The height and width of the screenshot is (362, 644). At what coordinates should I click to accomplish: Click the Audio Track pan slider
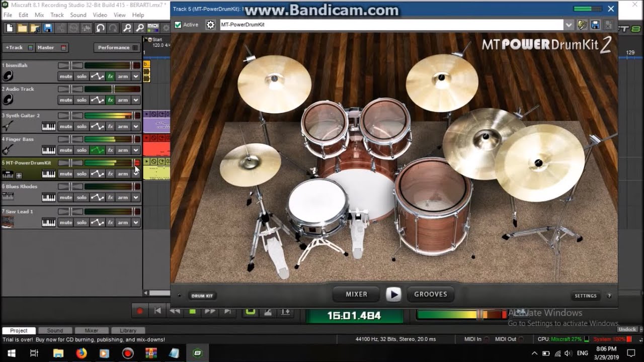70,89
